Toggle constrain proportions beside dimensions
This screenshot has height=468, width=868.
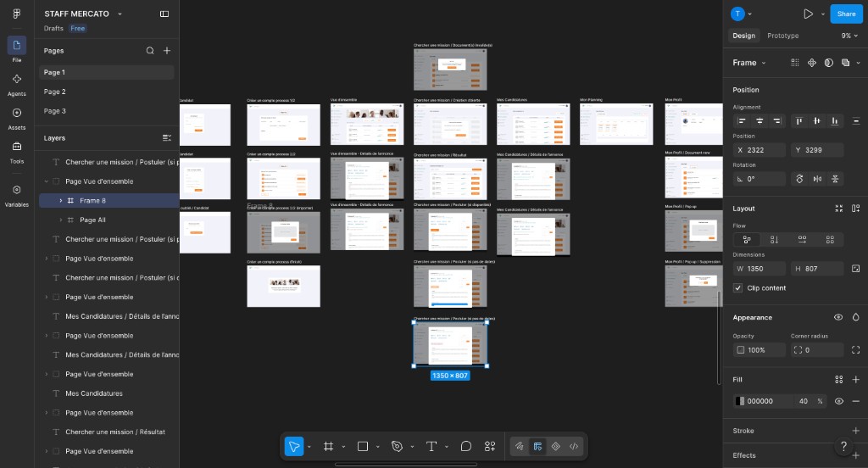[x=856, y=269]
